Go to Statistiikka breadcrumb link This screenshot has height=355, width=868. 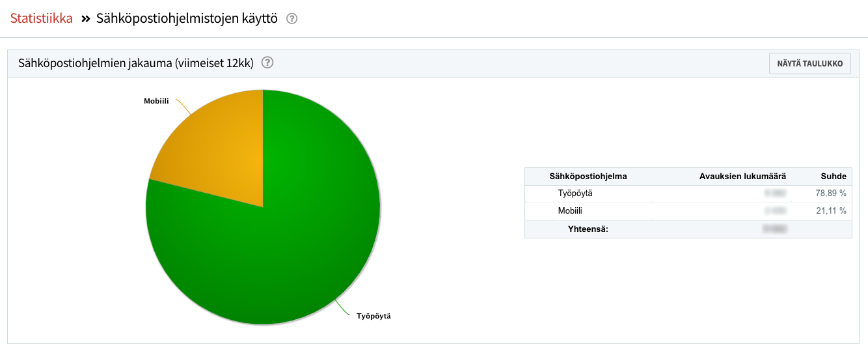coord(42,18)
